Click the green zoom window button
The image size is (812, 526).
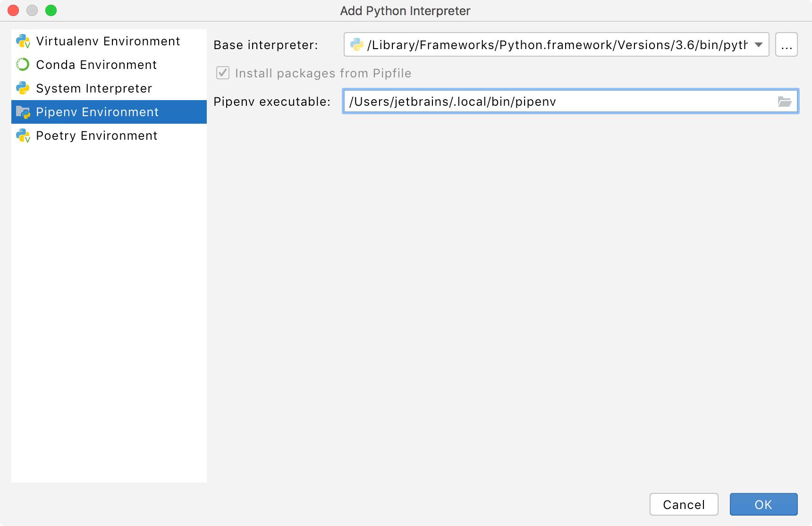[51, 10]
